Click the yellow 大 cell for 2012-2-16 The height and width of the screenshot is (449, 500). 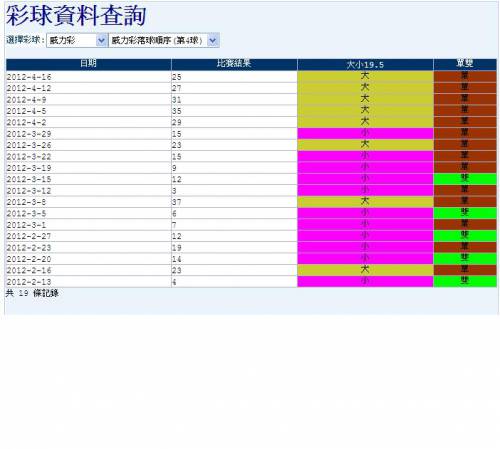tap(365, 270)
